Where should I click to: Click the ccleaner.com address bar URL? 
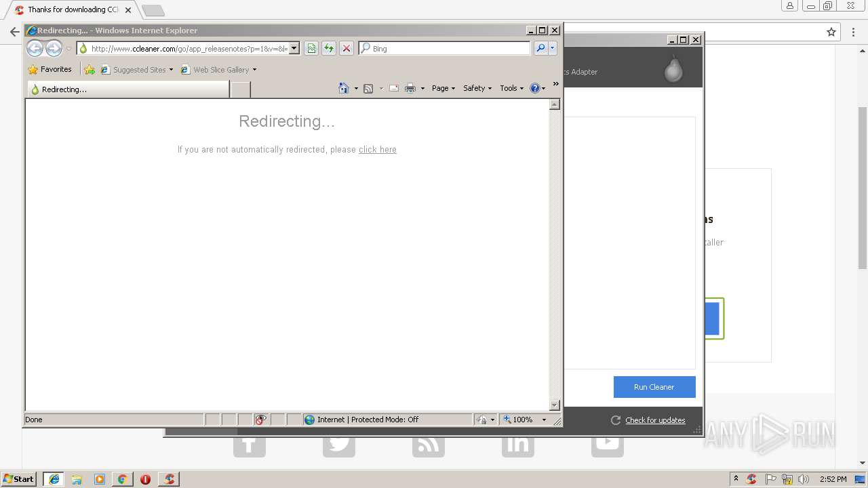tap(189, 48)
